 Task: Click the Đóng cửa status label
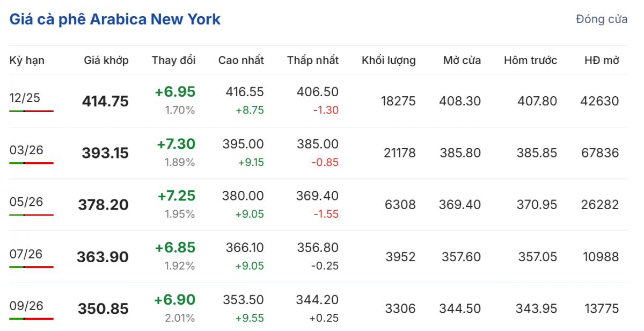pyautogui.click(x=601, y=19)
